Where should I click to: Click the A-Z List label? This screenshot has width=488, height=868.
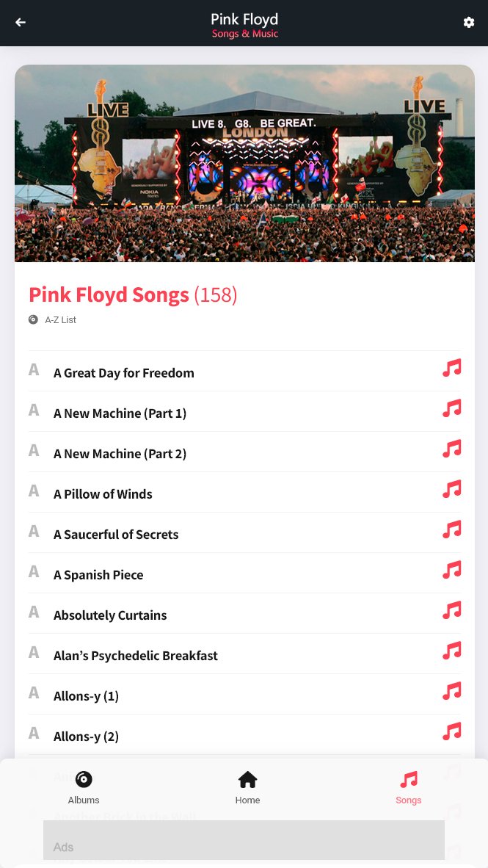pos(60,320)
